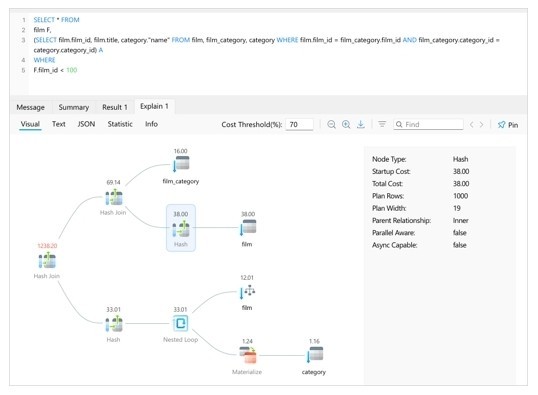This screenshot has width=538, height=395.
Task: Click the Parent Relationship value Inner
Action: coord(460,221)
